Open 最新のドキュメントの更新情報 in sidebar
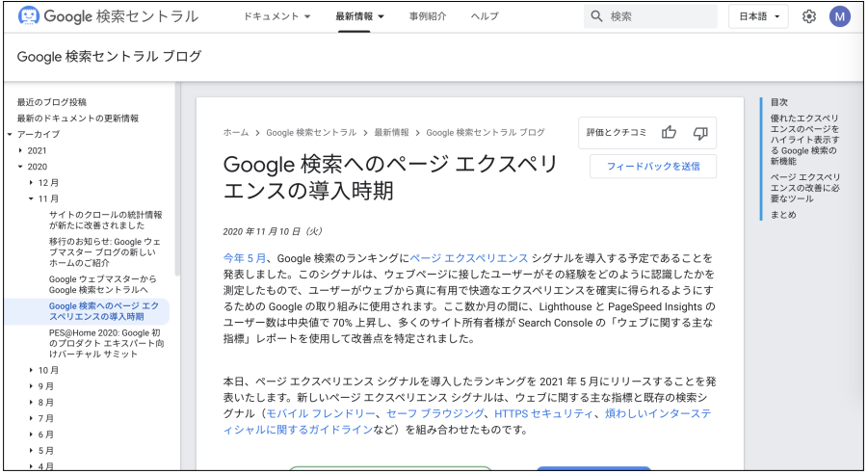 pyautogui.click(x=77, y=118)
